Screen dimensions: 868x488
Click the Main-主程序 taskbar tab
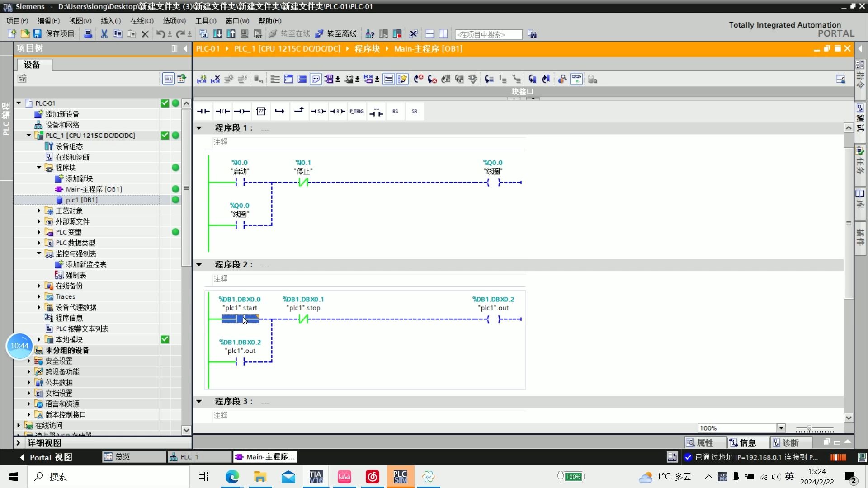[269, 456]
